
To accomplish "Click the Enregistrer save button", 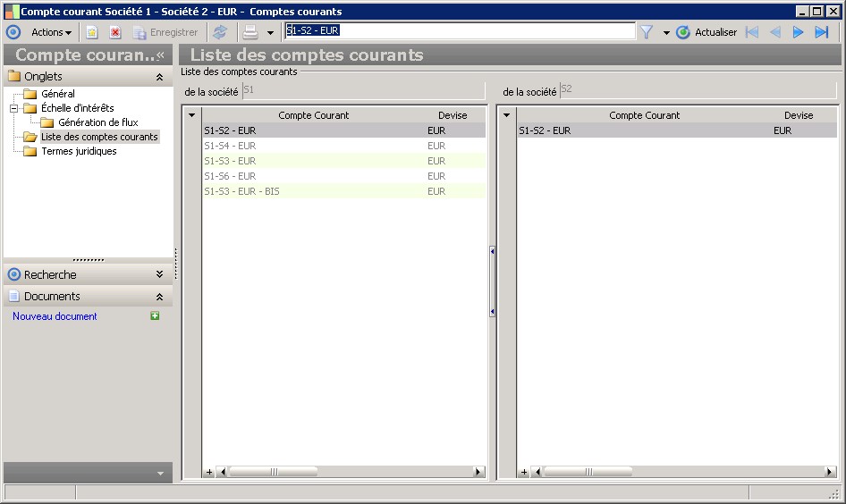I will [165, 32].
